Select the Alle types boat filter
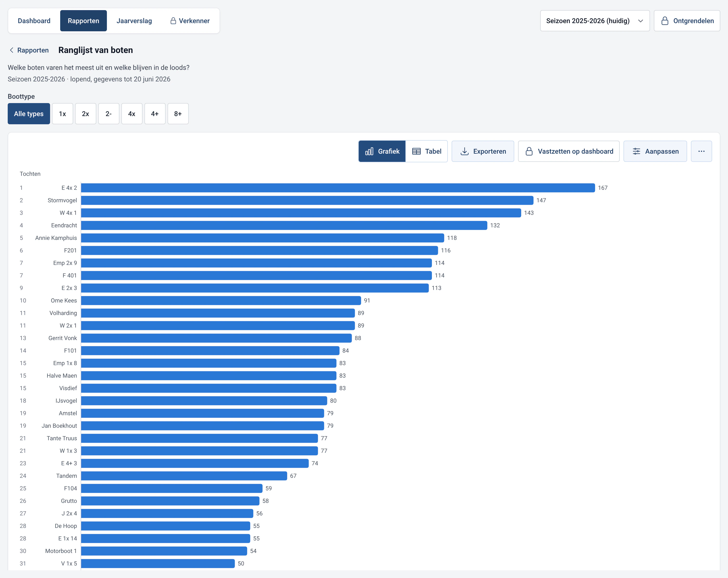 [x=29, y=113]
